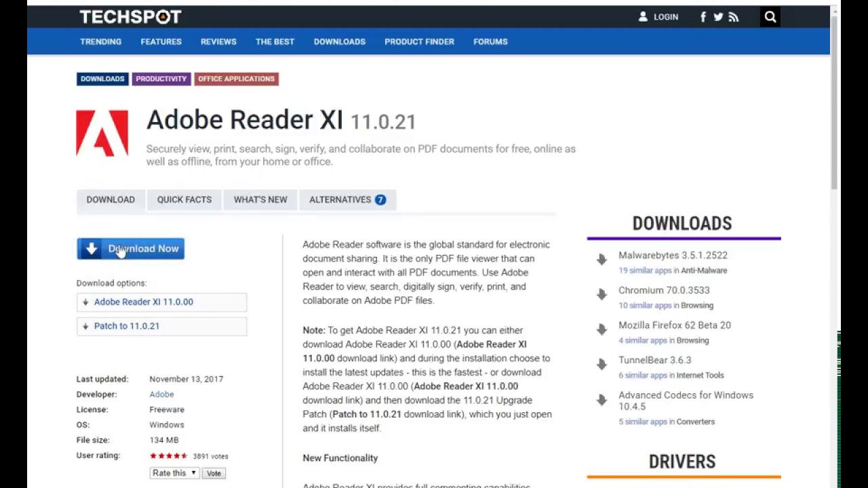Open the search magnifier icon
Viewport: 868px width, 488px height.
point(770,17)
